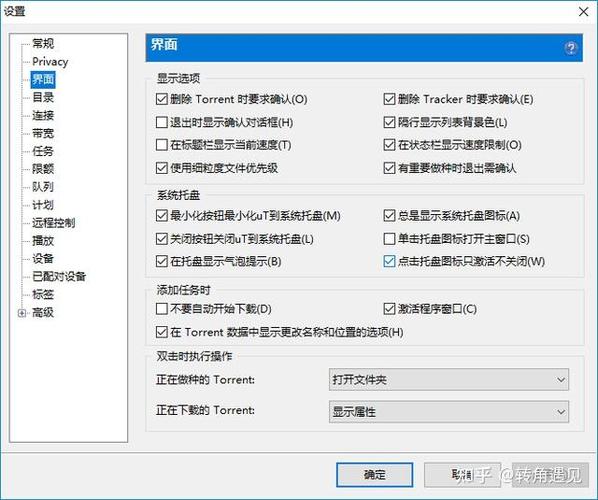Select 界面 in the settings tree
The width and height of the screenshot is (598, 500).
(43, 80)
